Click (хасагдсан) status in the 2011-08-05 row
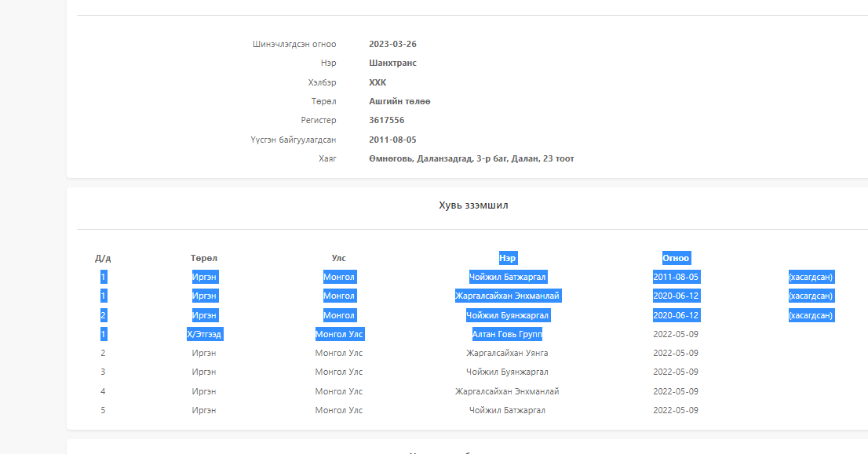This screenshot has width=868, height=454. point(811,277)
